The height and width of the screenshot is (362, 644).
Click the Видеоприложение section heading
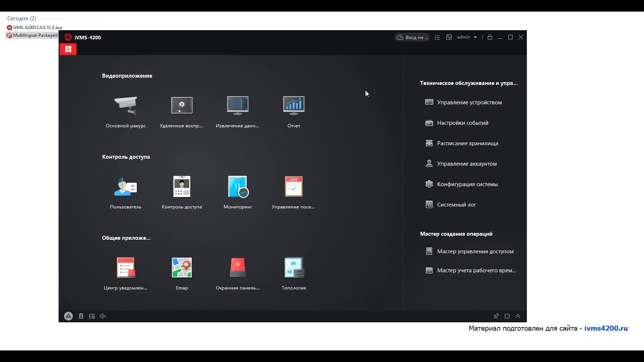coord(127,76)
